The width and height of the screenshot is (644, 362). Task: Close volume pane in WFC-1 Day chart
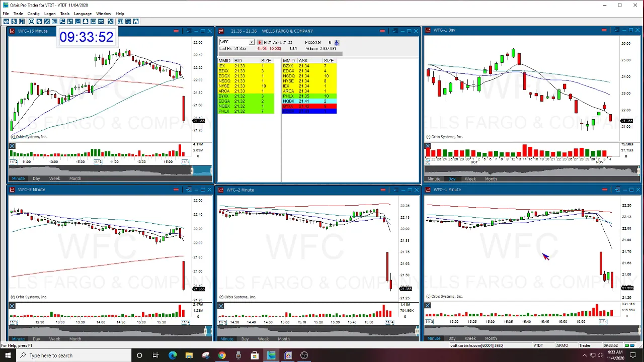428,146
